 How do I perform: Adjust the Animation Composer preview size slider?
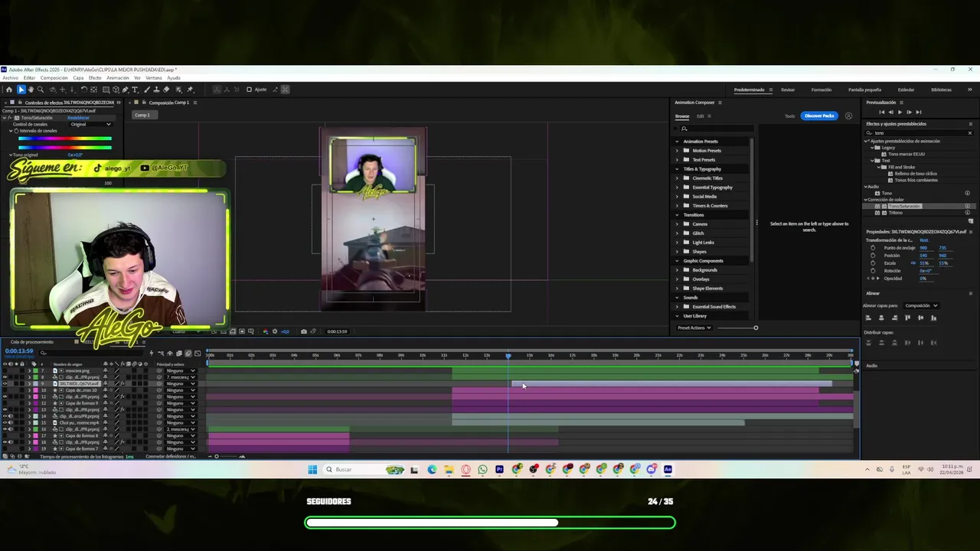pos(755,328)
